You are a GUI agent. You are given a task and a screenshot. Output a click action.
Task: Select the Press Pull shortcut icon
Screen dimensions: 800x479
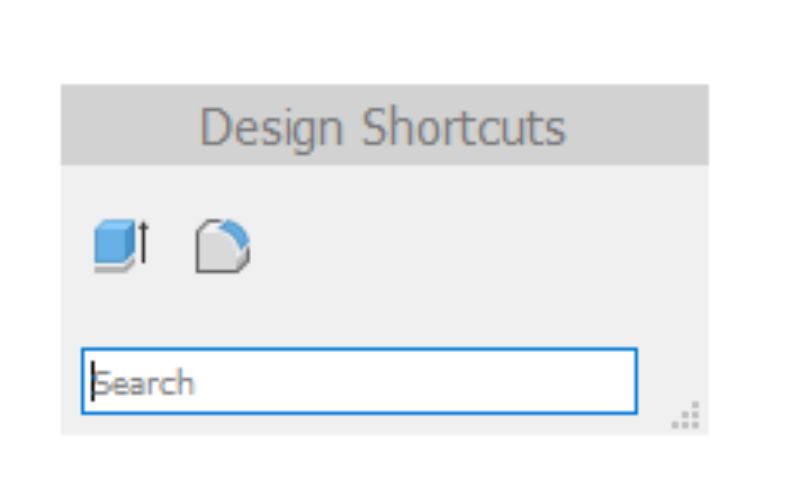click(x=121, y=246)
